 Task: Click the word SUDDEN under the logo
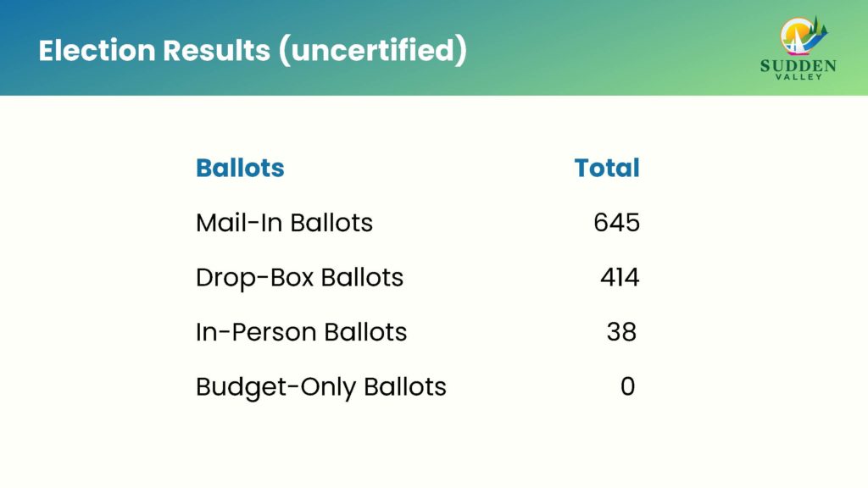[798, 65]
